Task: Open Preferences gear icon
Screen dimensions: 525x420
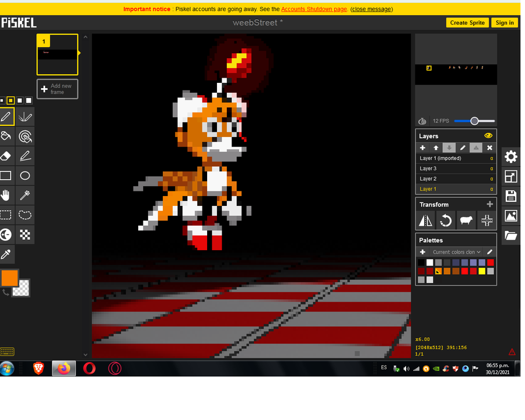Action: 510,157
